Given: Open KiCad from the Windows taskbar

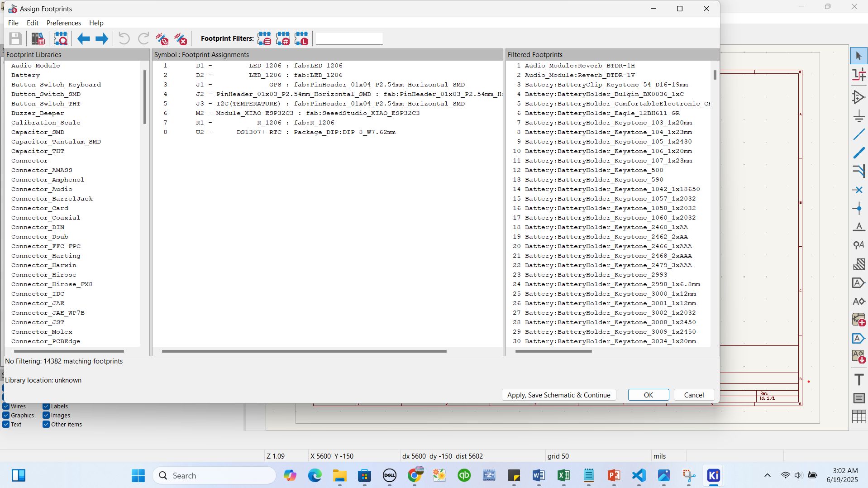Looking at the screenshot, I should point(713,476).
